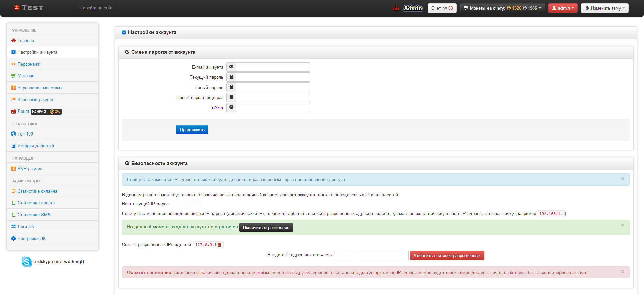Focus the Введите IP адрес input field
Image resolution: width=644 pixels, height=295 pixels.
(x=371, y=255)
